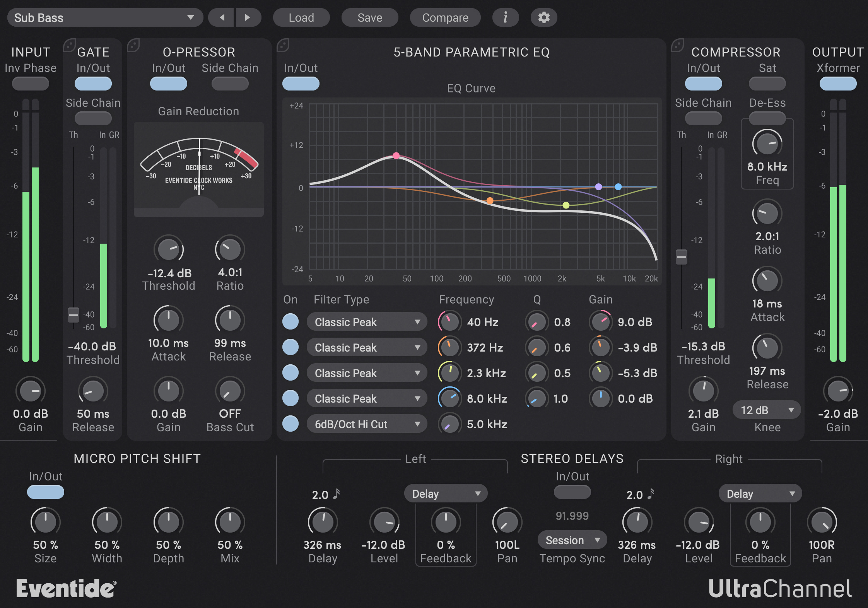Click the Compare button
Image resolution: width=868 pixels, height=608 pixels.
[x=445, y=17]
